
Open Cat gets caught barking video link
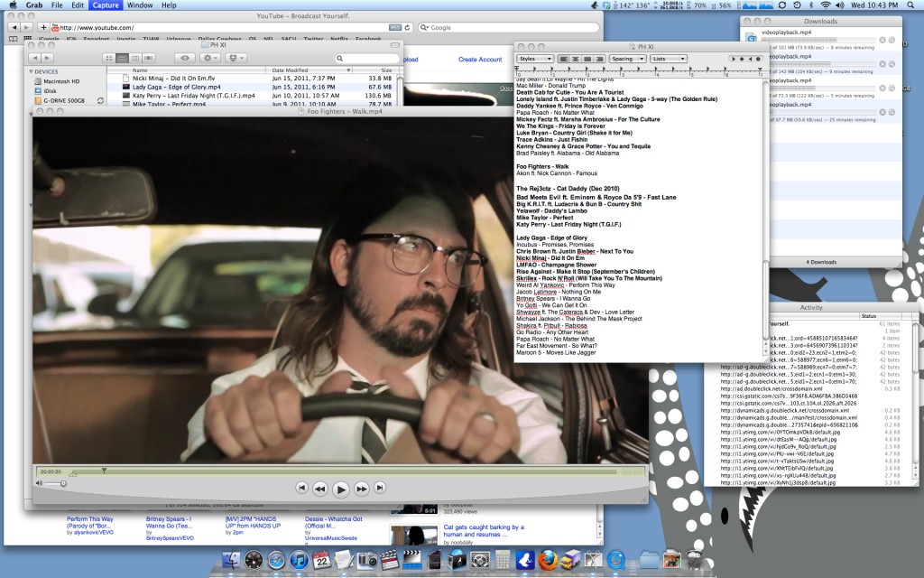[482, 531]
